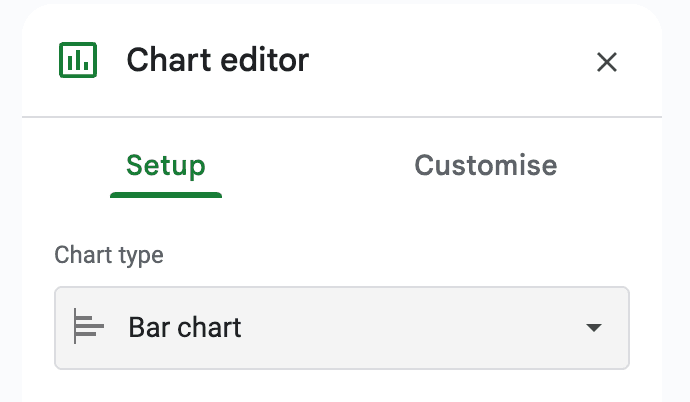The height and width of the screenshot is (402, 690).
Task: Click the green underline beneath Setup
Action: (165, 193)
